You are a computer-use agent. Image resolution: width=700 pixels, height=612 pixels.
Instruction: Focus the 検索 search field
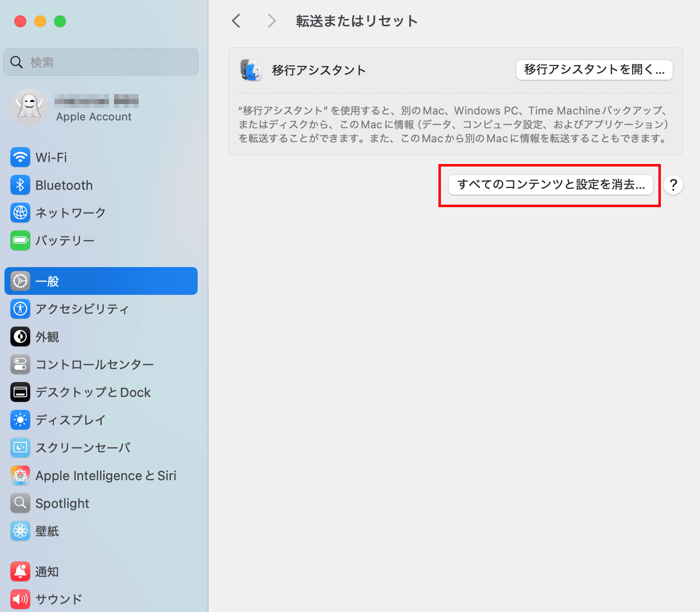point(101,62)
